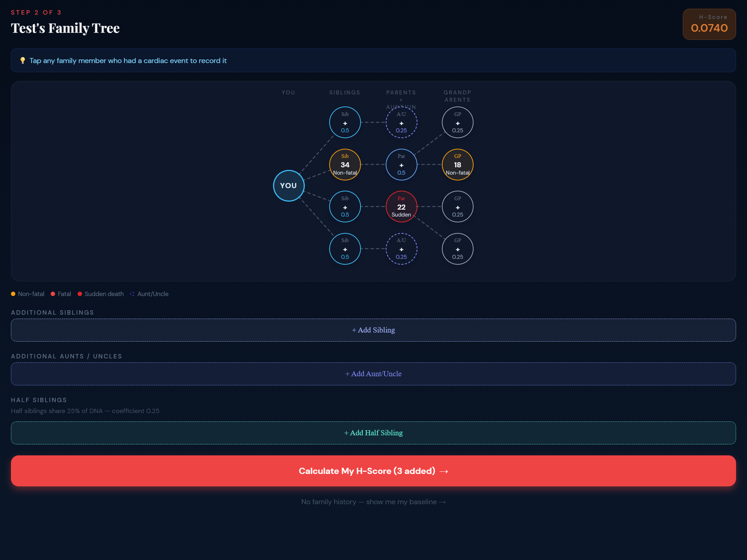
Task: Click the orange Non-fatal legend dot
Action: pos(13,294)
